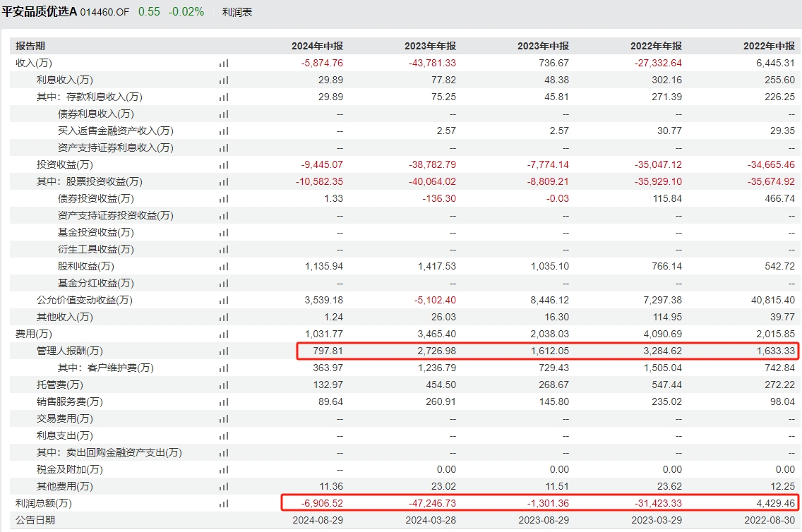Click value 547.44 in 托管费 row
Screen dimensions: 802x532
(667, 385)
